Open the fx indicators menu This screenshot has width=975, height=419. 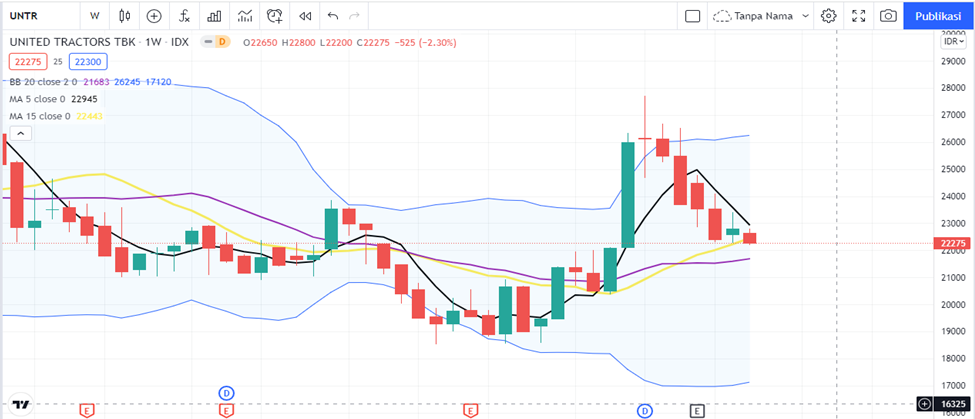click(185, 16)
